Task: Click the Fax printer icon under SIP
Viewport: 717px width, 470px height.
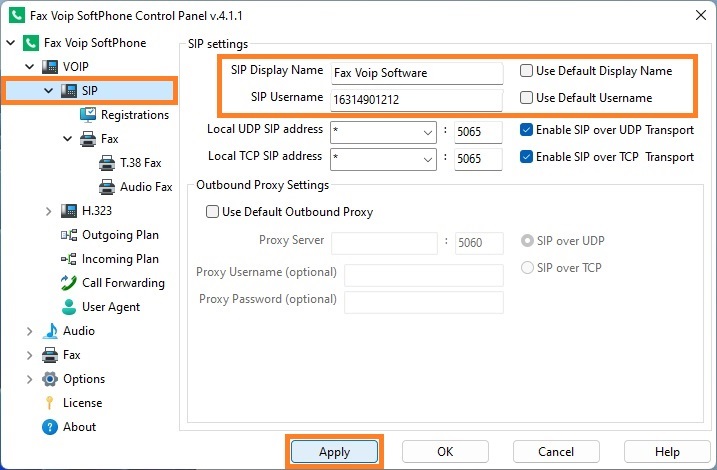Action: pos(88,139)
